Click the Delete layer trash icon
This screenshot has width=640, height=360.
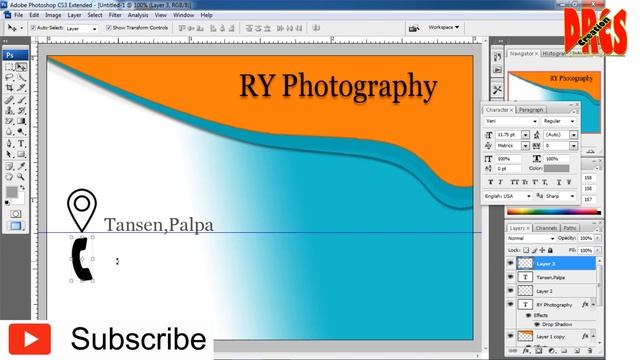coord(589,351)
